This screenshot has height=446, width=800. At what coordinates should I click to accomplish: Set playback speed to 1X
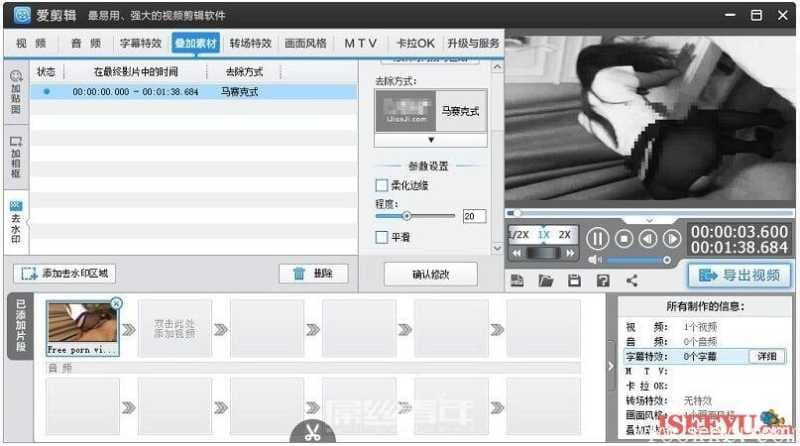point(543,235)
